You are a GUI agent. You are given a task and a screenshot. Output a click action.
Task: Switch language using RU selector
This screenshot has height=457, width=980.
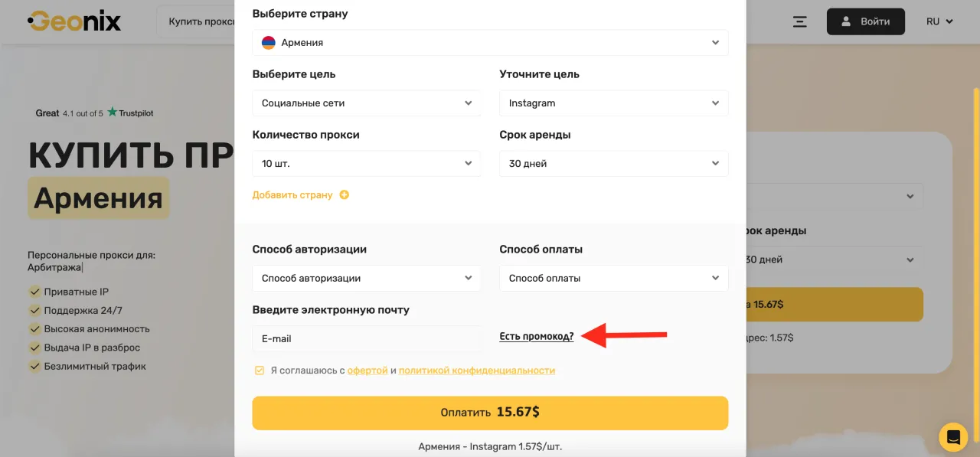click(x=939, y=21)
